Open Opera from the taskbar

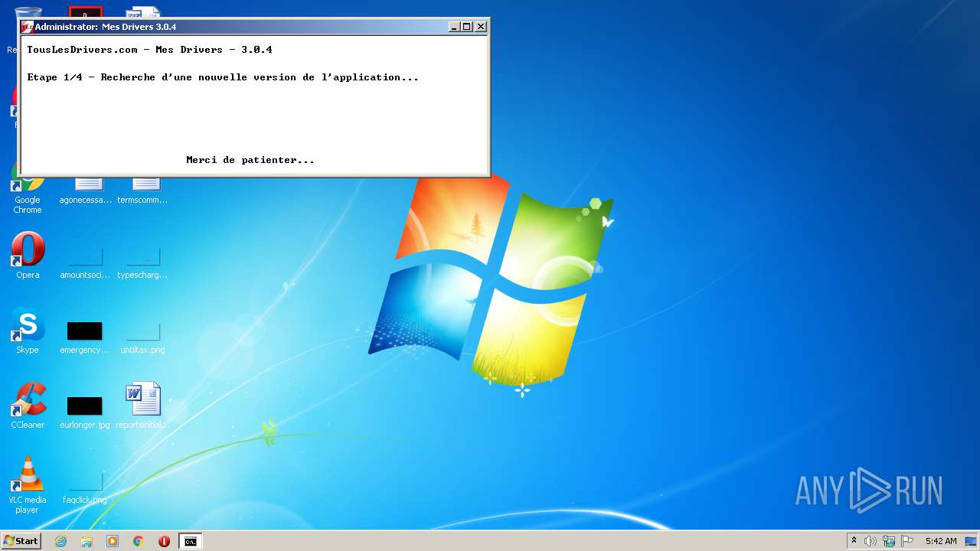[164, 541]
